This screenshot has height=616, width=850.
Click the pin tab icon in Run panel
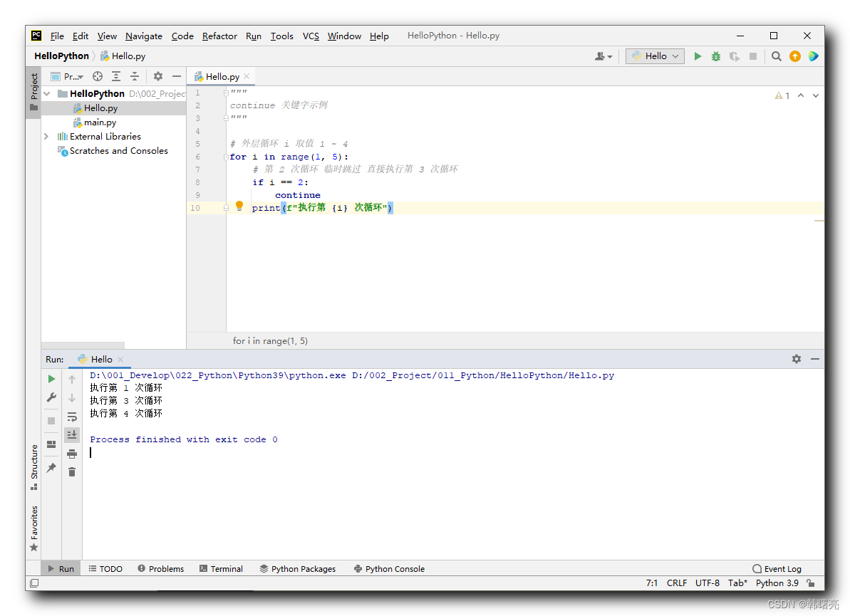(51, 468)
